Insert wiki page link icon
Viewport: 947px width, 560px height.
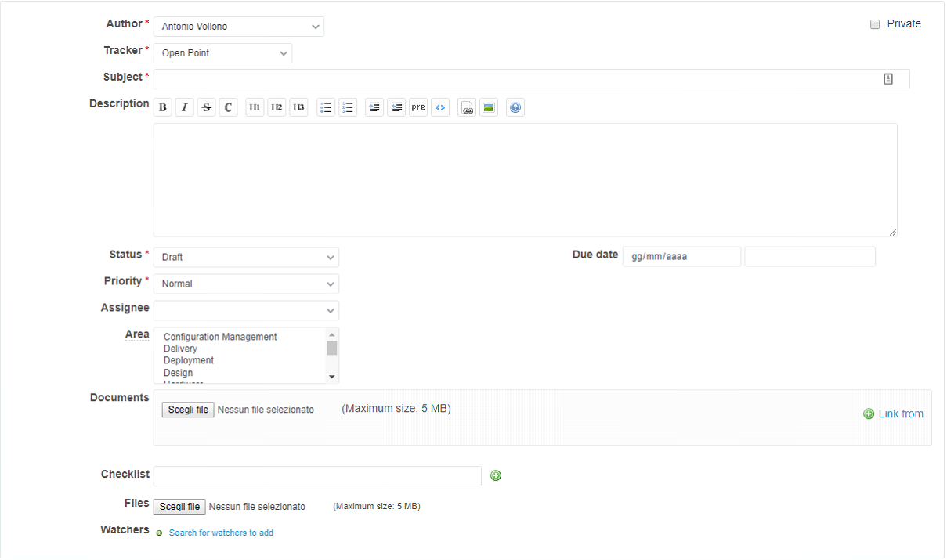[467, 107]
